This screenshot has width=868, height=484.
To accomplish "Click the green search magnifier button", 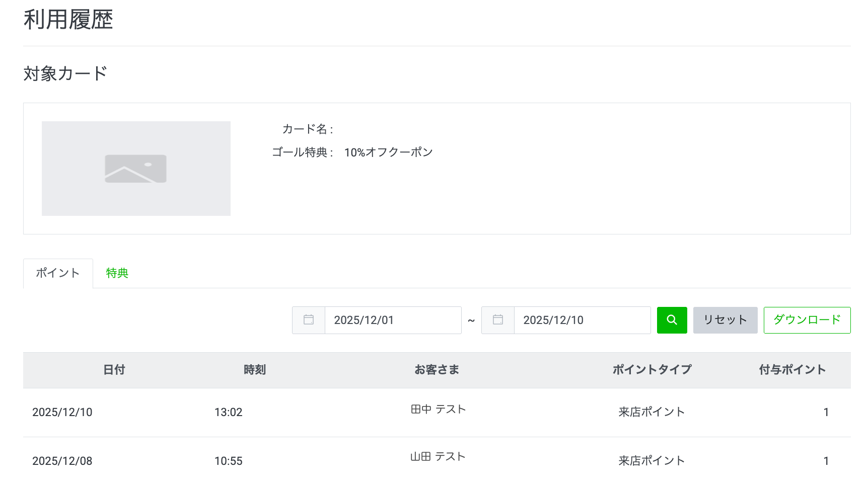I will [672, 320].
